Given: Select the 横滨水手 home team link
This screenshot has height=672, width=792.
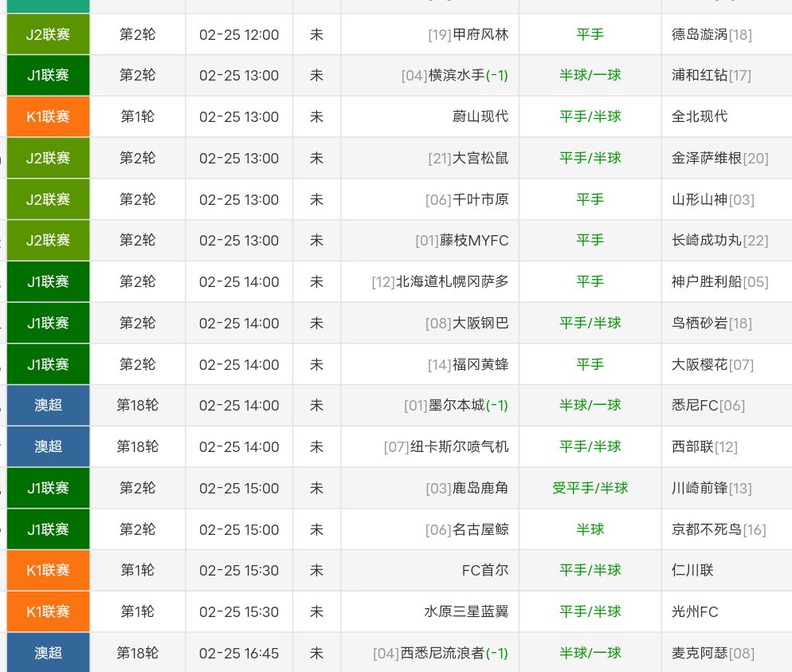Looking at the screenshot, I should click(457, 76).
